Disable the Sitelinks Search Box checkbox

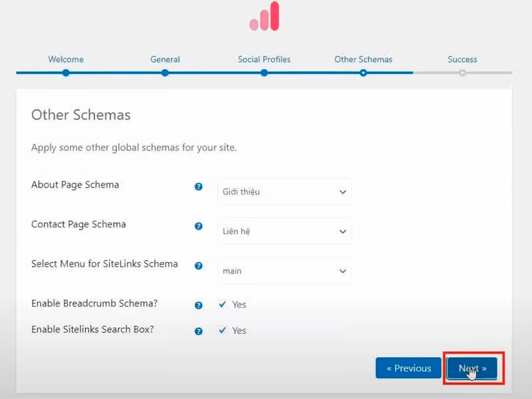pyautogui.click(x=223, y=330)
